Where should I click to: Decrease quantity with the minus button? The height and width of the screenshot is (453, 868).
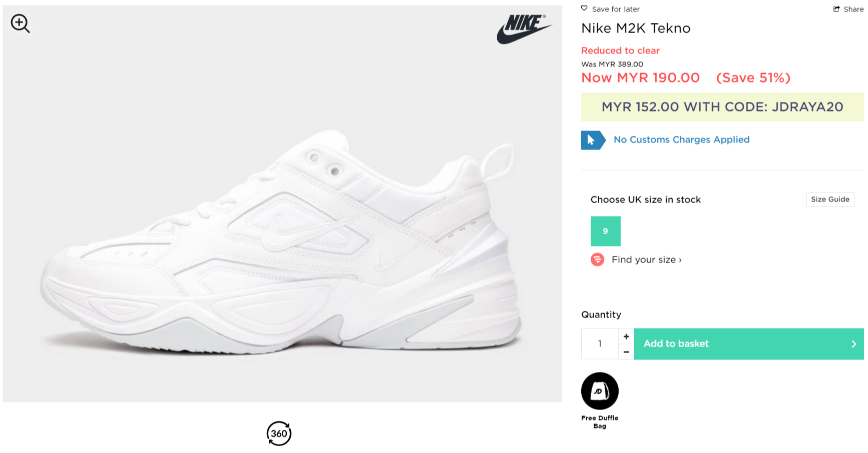(626, 352)
